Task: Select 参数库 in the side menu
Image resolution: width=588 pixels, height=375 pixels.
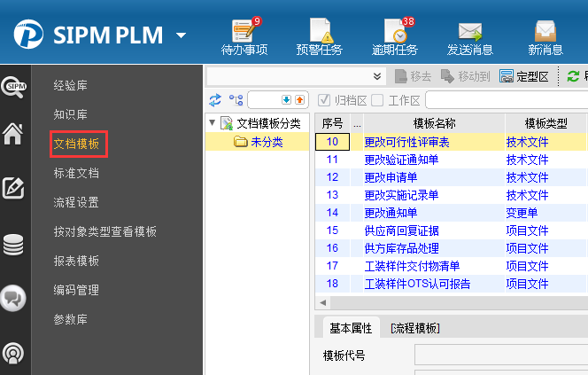Action: (x=71, y=319)
